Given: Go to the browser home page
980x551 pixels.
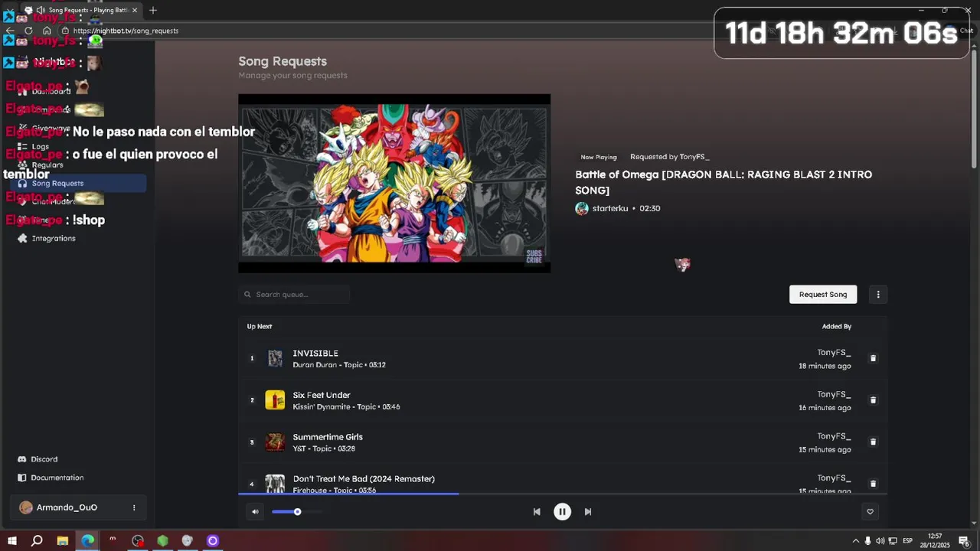Looking at the screenshot, I should (x=47, y=31).
